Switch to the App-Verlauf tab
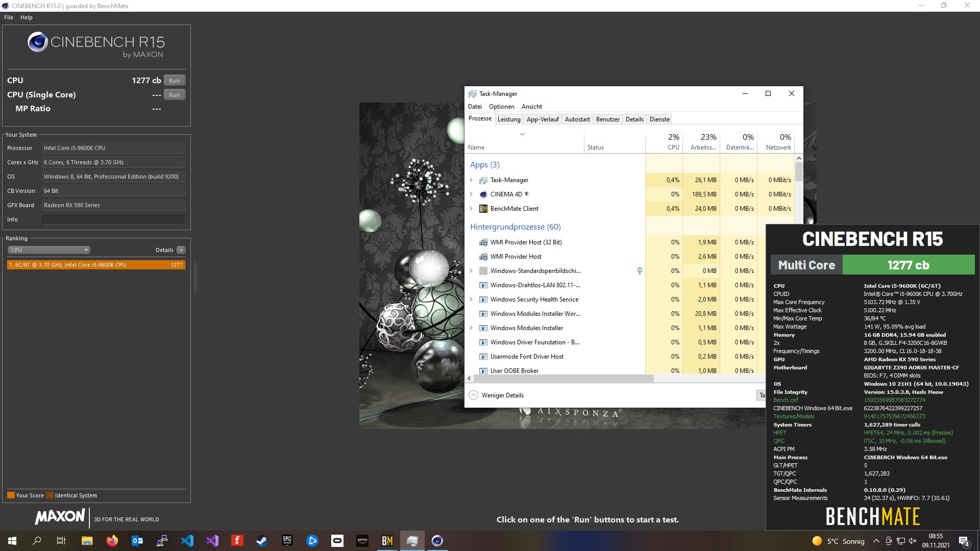980x551 pixels. (543, 119)
